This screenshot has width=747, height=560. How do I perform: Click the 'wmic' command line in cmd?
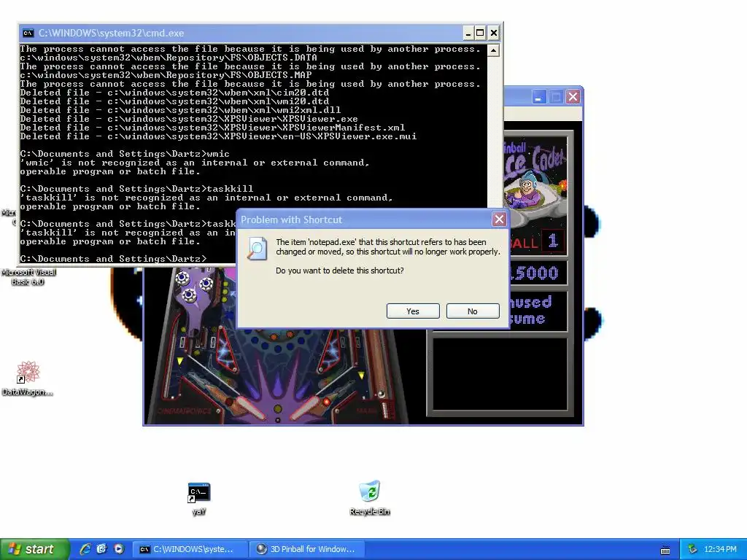[125, 154]
